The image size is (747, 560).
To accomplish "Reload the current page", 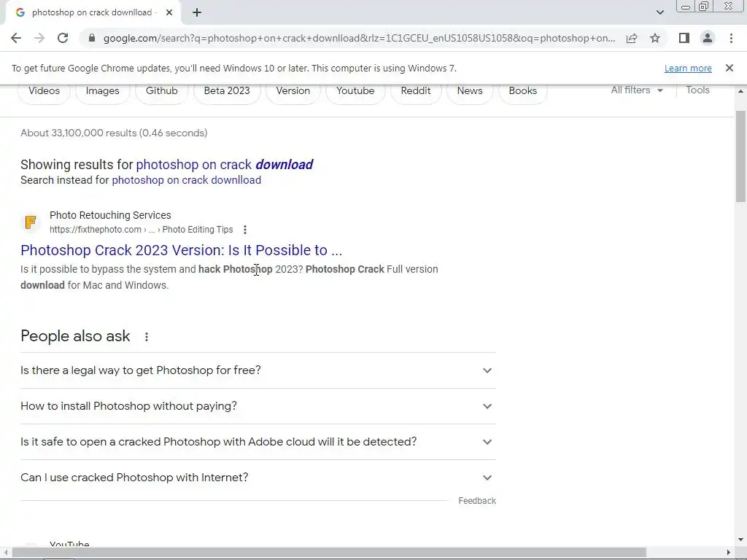I will (63, 38).
